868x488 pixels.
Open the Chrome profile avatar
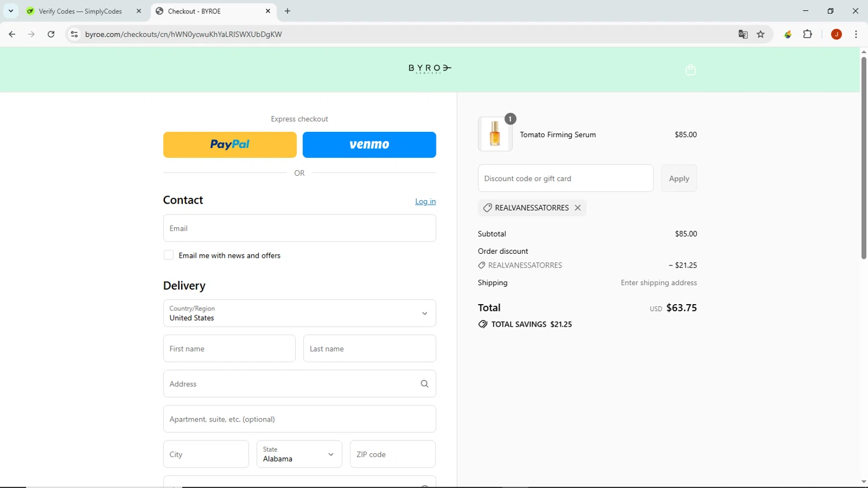(x=836, y=34)
